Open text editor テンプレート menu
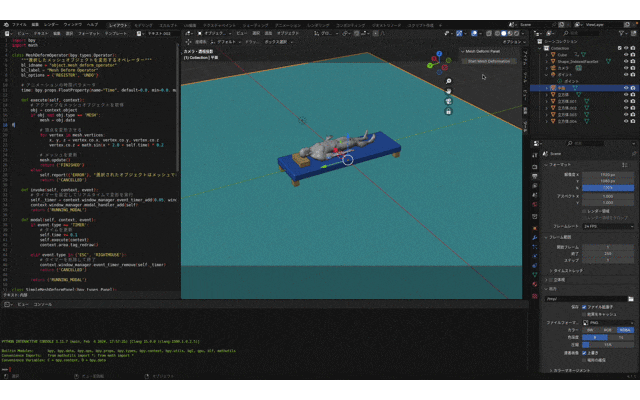Image resolution: width=640 pixels, height=400 pixels. point(116,33)
